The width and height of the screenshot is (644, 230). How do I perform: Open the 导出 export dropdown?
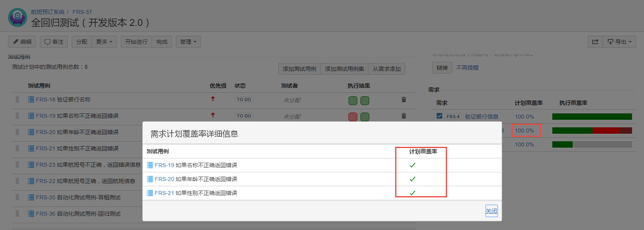coord(619,42)
